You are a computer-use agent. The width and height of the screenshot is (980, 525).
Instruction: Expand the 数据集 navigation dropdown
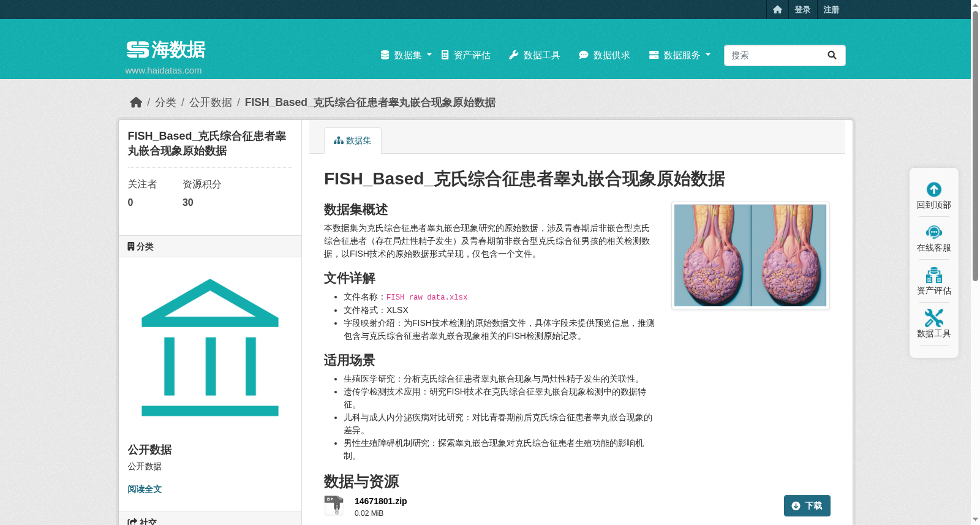pos(405,55)
